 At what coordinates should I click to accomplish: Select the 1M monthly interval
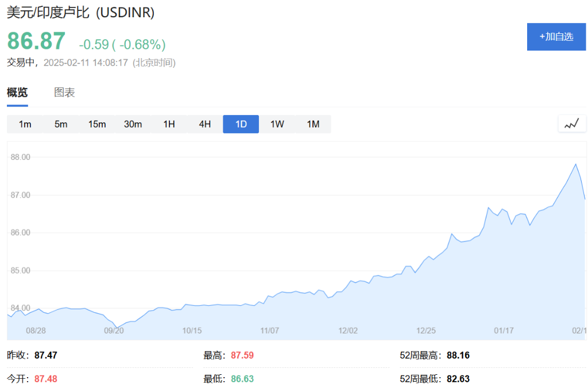click(313, 124)
